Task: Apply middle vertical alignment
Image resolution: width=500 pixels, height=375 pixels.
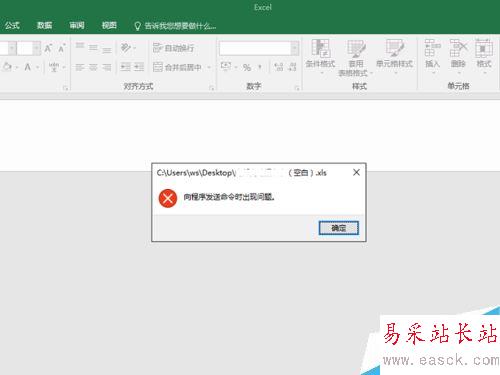Action: [93, 48]
